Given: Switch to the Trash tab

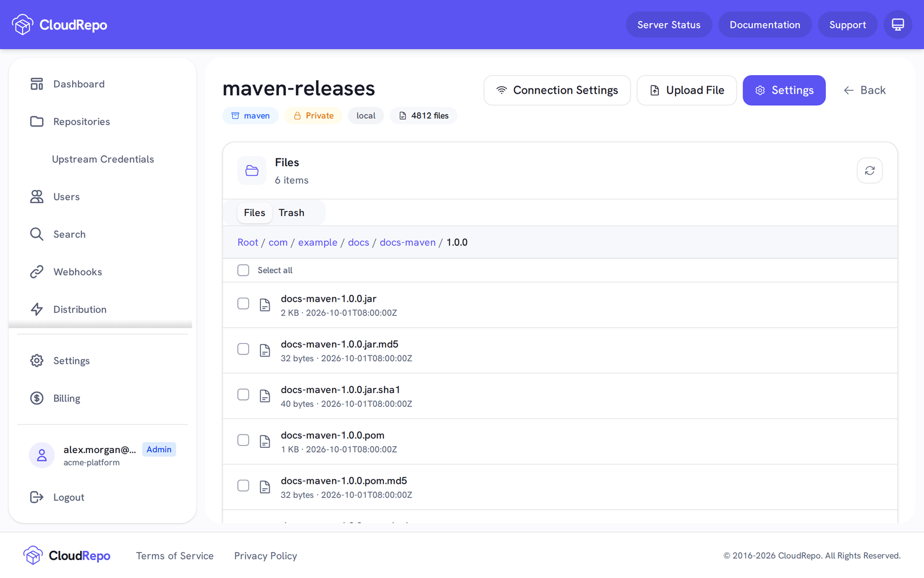Looking at the screenshot, I should 292,213.
